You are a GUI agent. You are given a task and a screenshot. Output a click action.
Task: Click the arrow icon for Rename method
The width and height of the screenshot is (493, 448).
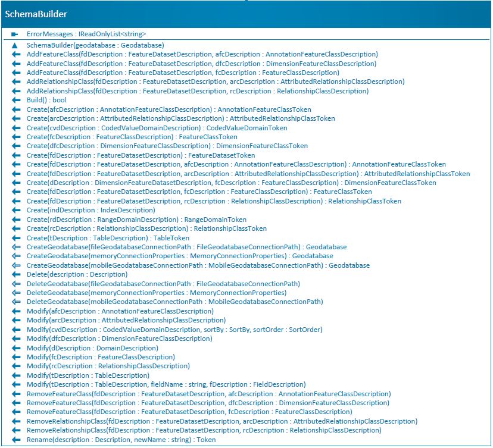click(x=15, y=439)
